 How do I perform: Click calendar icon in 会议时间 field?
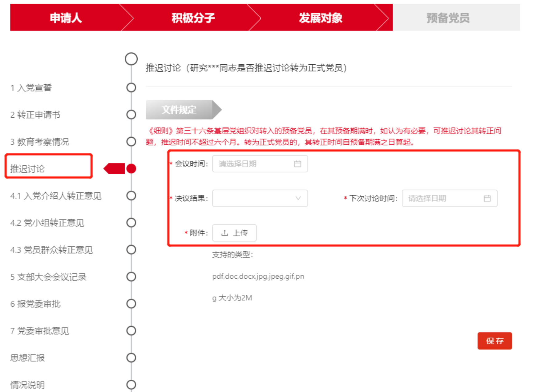pyautogui.click(x=297, y=164)
